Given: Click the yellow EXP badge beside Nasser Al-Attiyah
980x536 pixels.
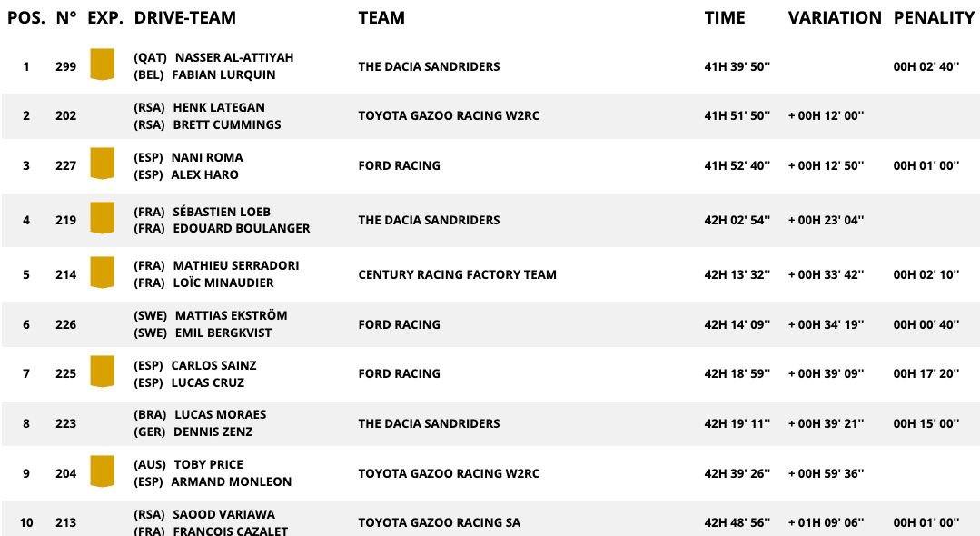Looking at the screenshot, I should pos(102,65).
